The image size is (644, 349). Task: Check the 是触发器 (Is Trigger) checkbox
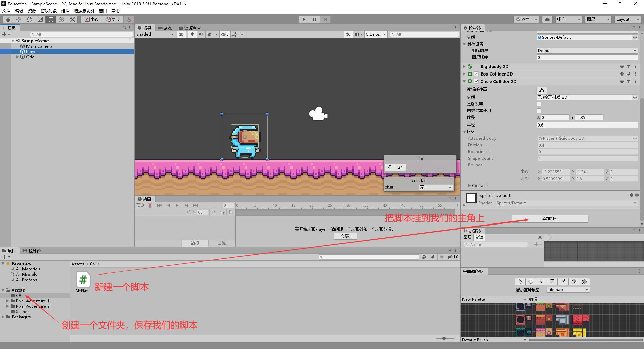coord(539,104)
